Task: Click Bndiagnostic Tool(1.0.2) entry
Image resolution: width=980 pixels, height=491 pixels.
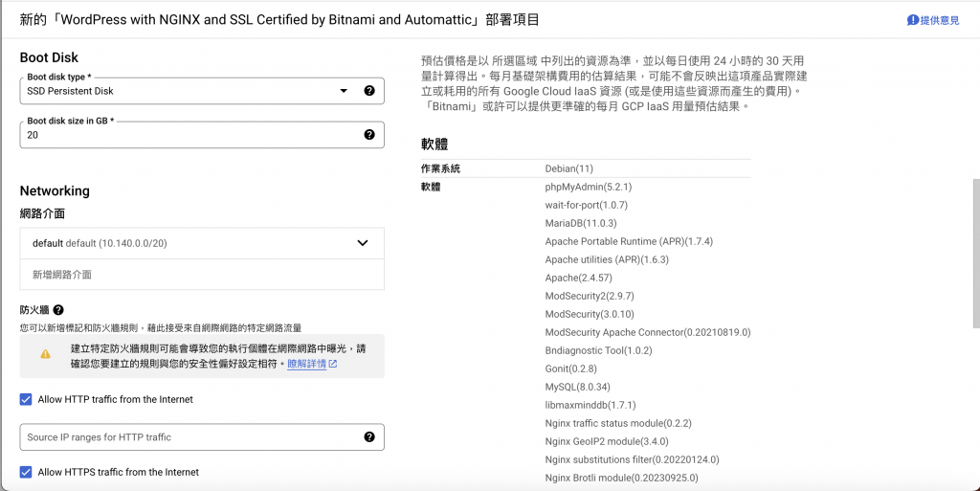Action: 598,350
